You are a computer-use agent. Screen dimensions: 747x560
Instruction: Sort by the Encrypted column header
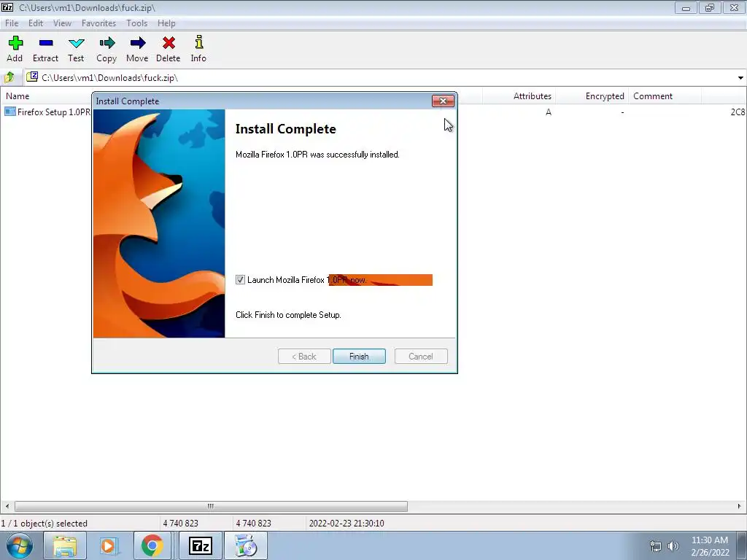tap(605, 96)
